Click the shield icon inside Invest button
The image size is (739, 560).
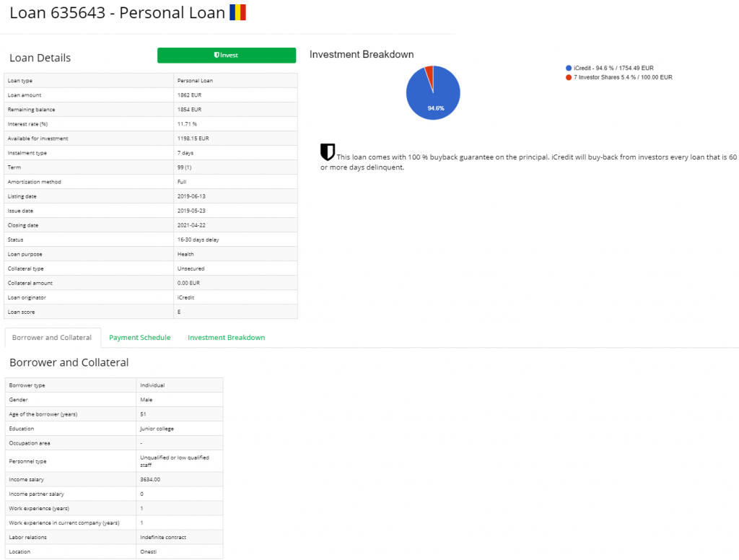pyautogui.click(x=217, y=55)
